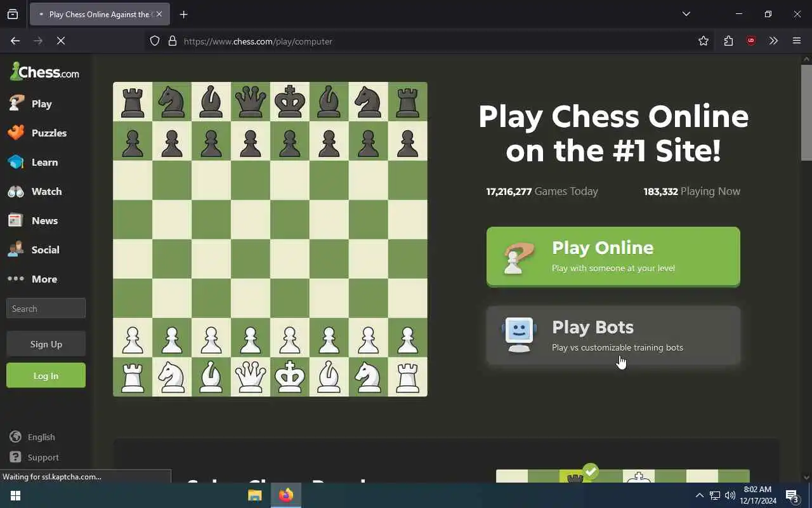Image resolution: width=812 pixels, height=508 pixels.
Task: Select the black king on the board
Action: pos(290,102)
